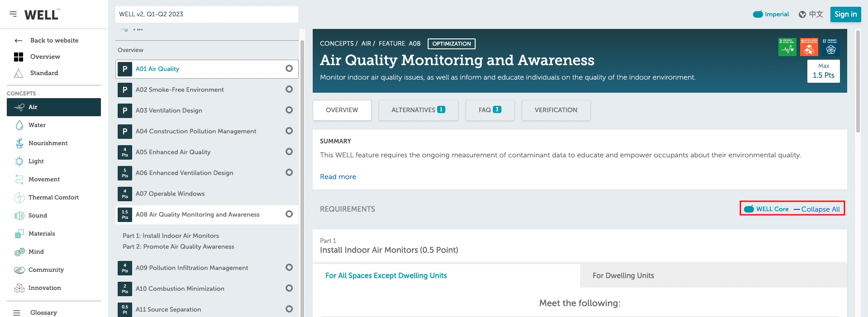Toggle circle marker for A08 Air Quality Monitoring
Viewport: 868px width, 317px height.
pyautogui.click(x=289, y=214)
